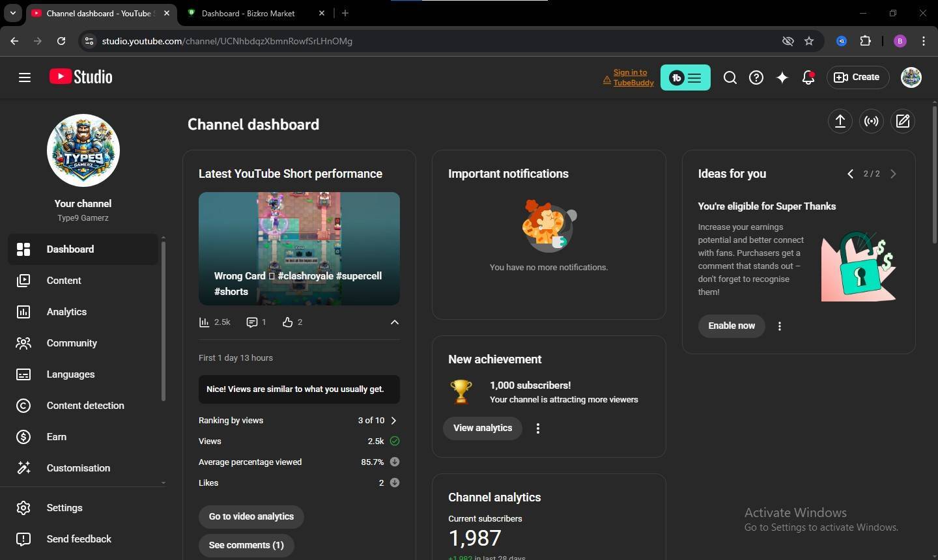Open three-dot menu beside Enable now
Image resolution: width=938 pixels, height=560 pixels.
[779, 326]
